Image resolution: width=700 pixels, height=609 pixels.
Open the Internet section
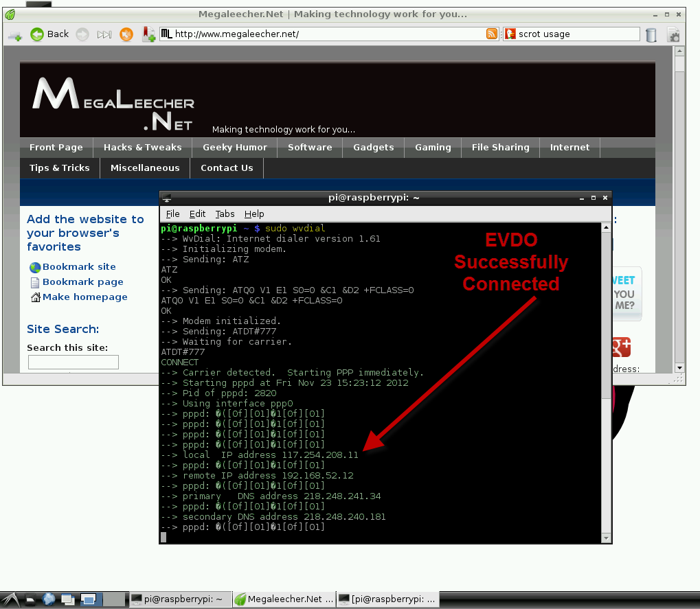(x=569, y=147)
